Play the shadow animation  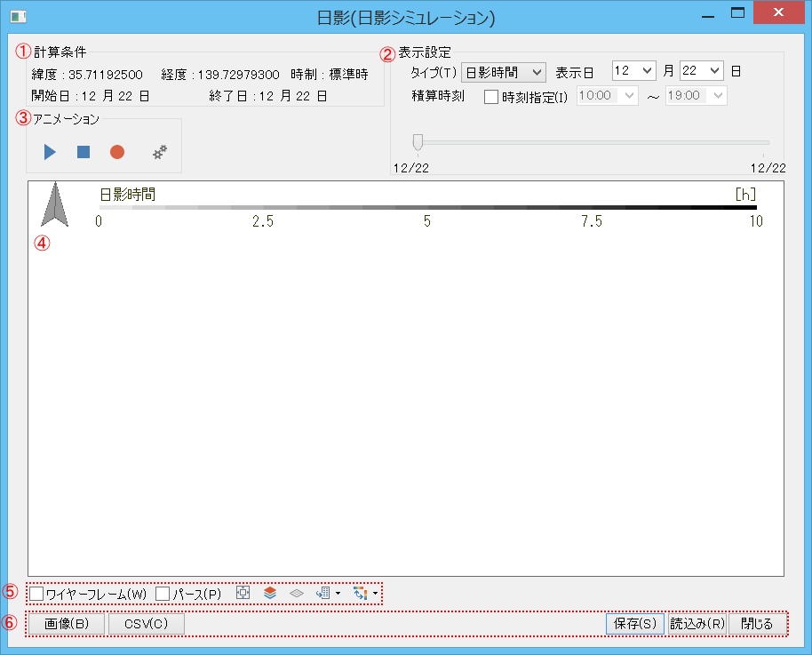50,152
